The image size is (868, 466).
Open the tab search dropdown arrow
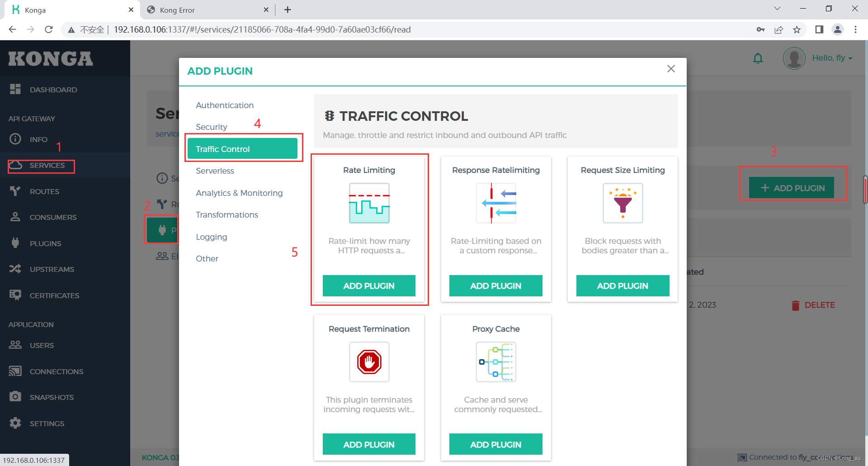pyautogui.click(x=777, y=9)
